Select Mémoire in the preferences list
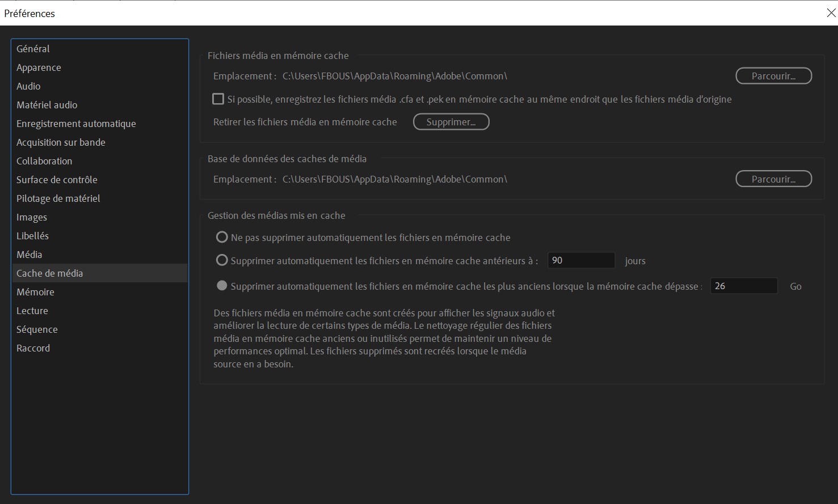 click(35, 292)
